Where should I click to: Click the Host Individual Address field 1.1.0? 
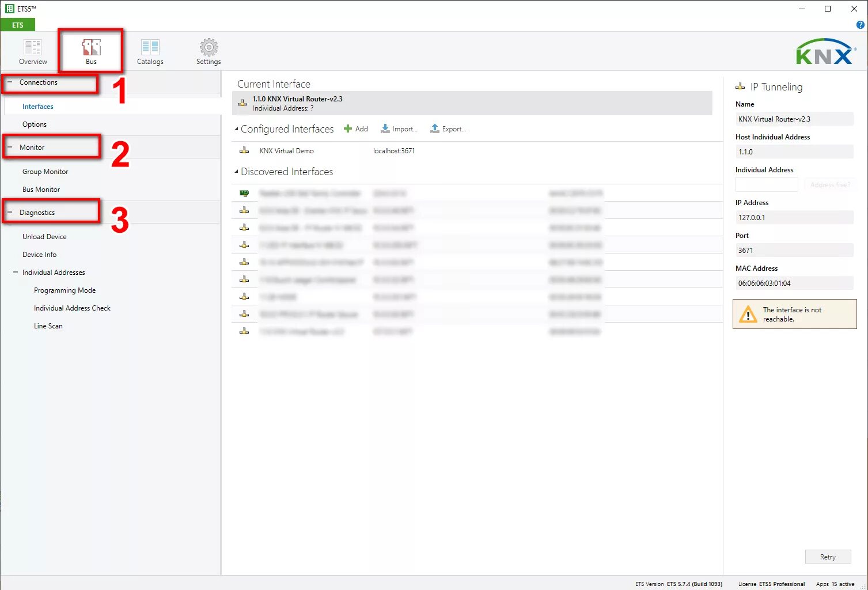pos(794,152)
